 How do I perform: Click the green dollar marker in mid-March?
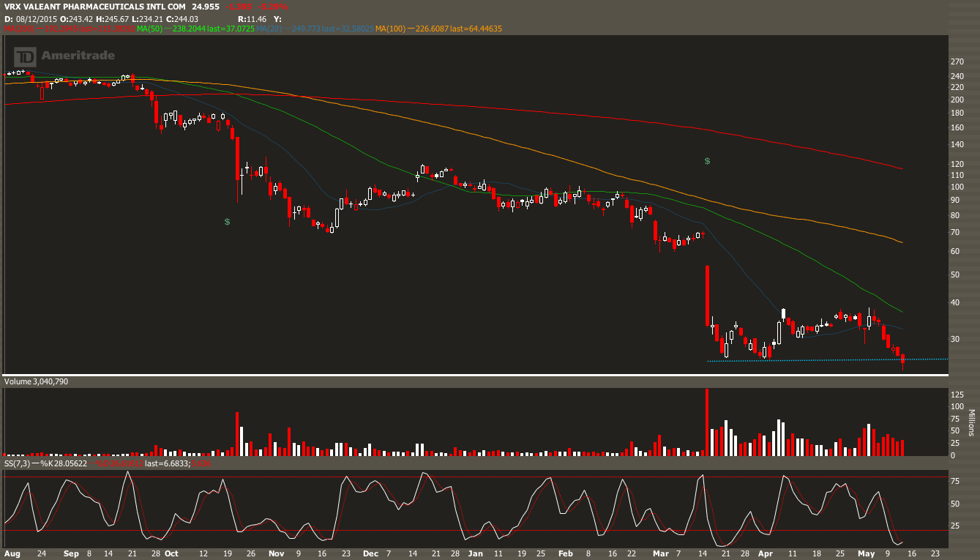pyautogui.click(x=707, y=160)
